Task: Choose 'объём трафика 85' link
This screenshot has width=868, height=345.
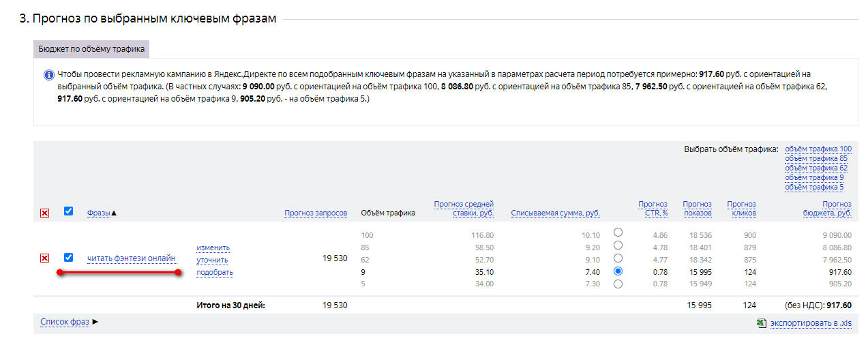Action: point(816,158)
